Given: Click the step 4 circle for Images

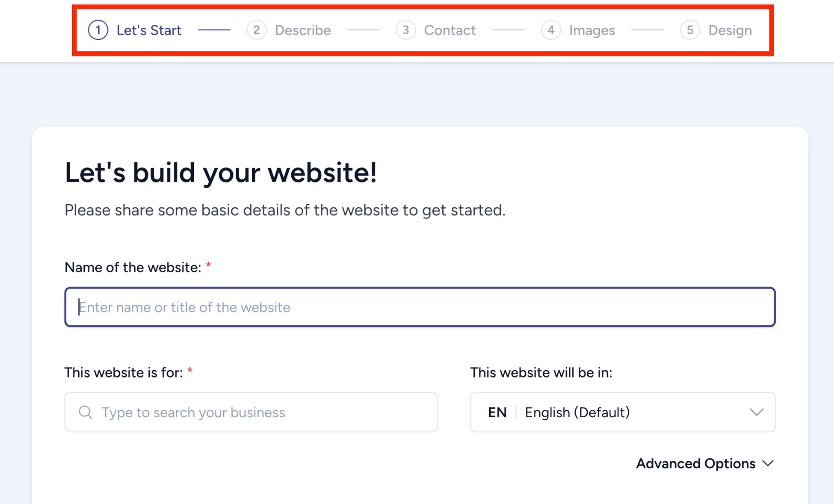Looking at the screenshot, I should point(551,30).
